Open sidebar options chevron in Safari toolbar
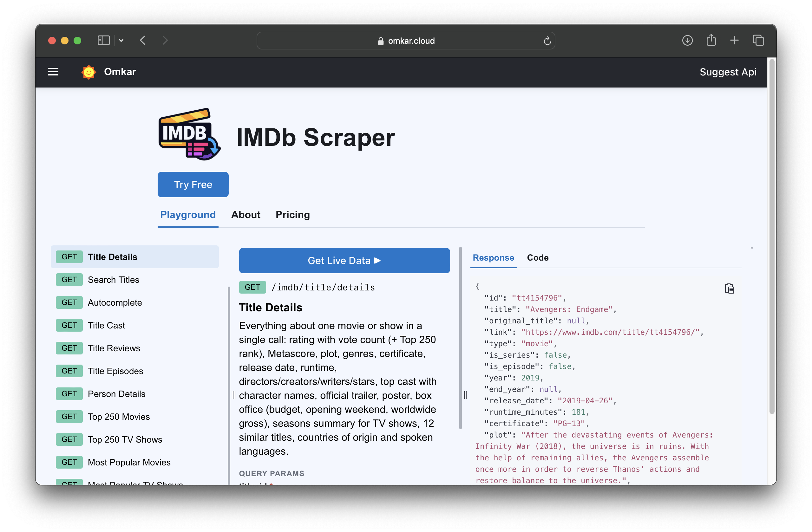The width and height of the screenshot is (812, 532). point(121,41)
